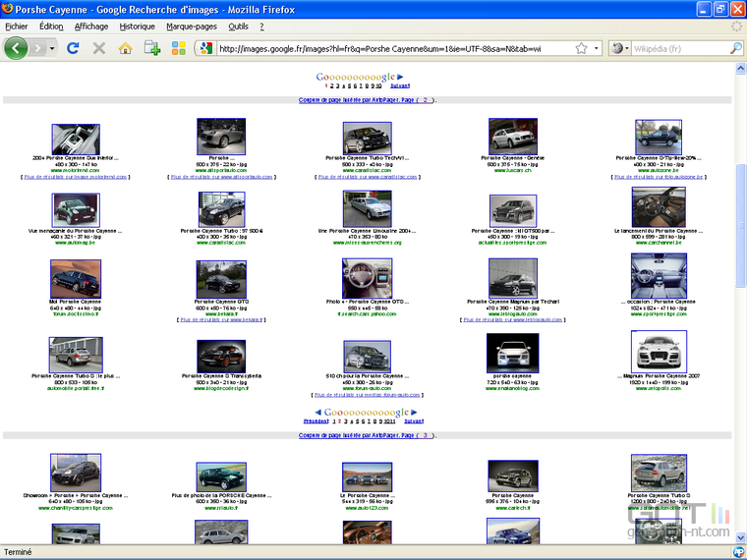This screenshot has width=747, height=560.
Task: Open a new tab with the plus icon
Action: point(152,48)
